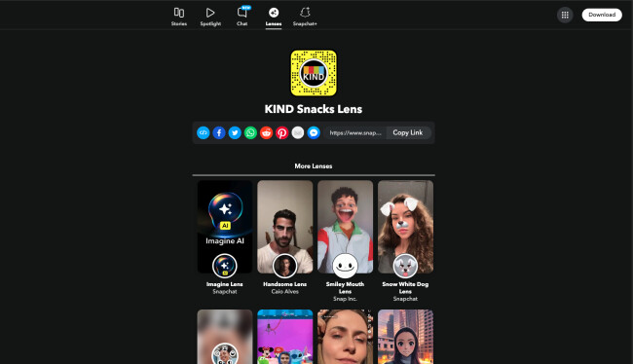633x364 pixels.
Task: Share the lens by email
Action: click(x=298, y=132)
